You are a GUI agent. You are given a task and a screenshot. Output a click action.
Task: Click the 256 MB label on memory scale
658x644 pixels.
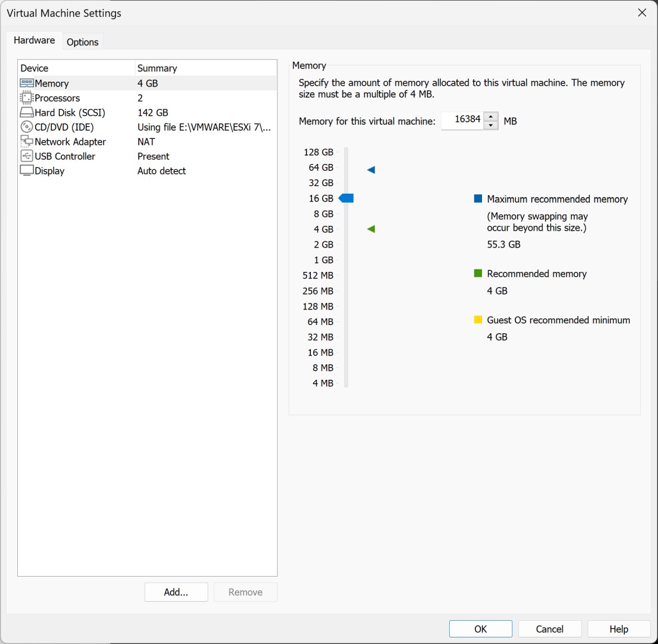coord(318,291)
